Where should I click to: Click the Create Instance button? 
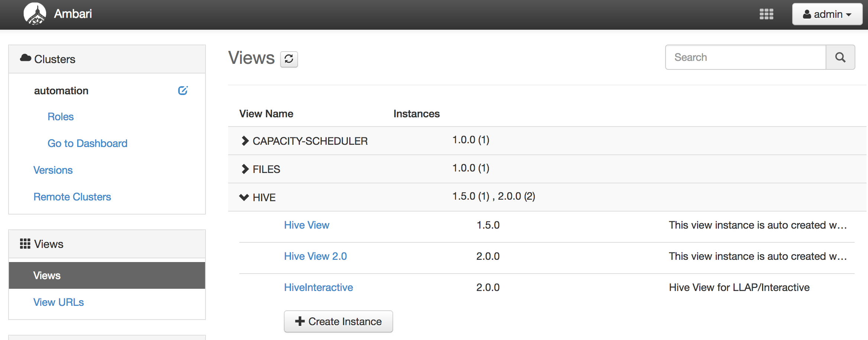click(338, 321)
